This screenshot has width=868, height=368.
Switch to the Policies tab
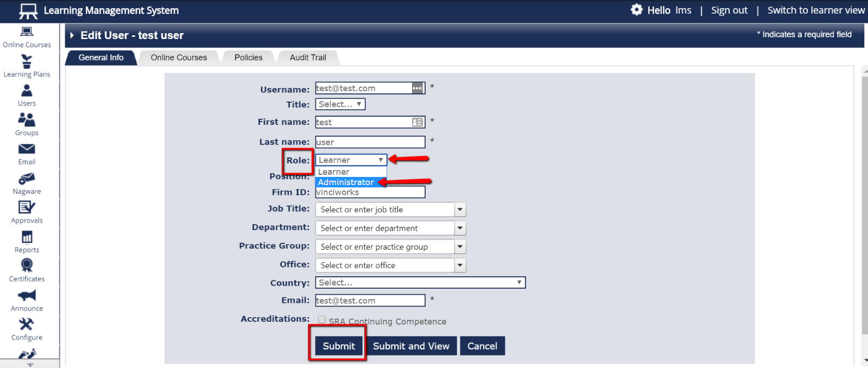coord(248,58)
